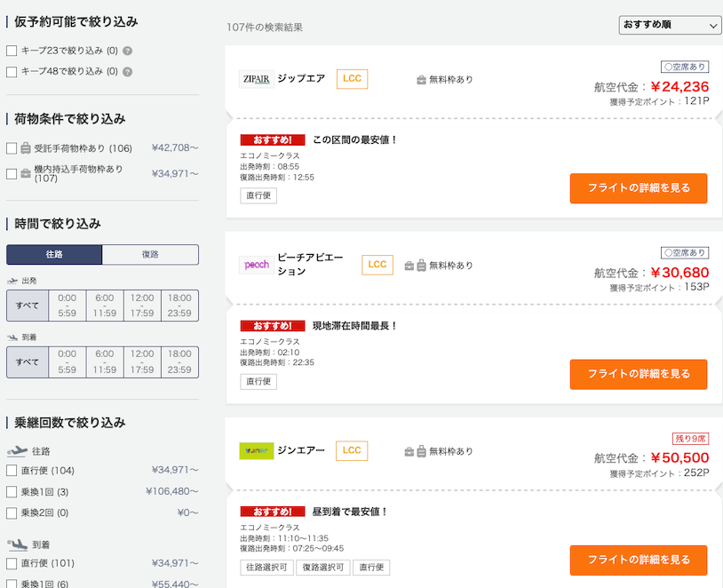Check 受託手荷物枠あり filter
723x588 pixels.
coord(12,148)
